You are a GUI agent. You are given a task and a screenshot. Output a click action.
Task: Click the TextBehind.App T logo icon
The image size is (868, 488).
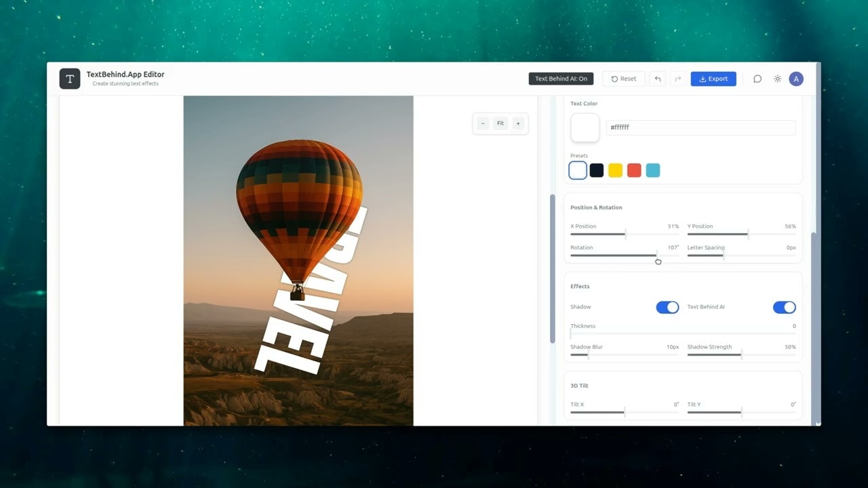click(69, 79)
